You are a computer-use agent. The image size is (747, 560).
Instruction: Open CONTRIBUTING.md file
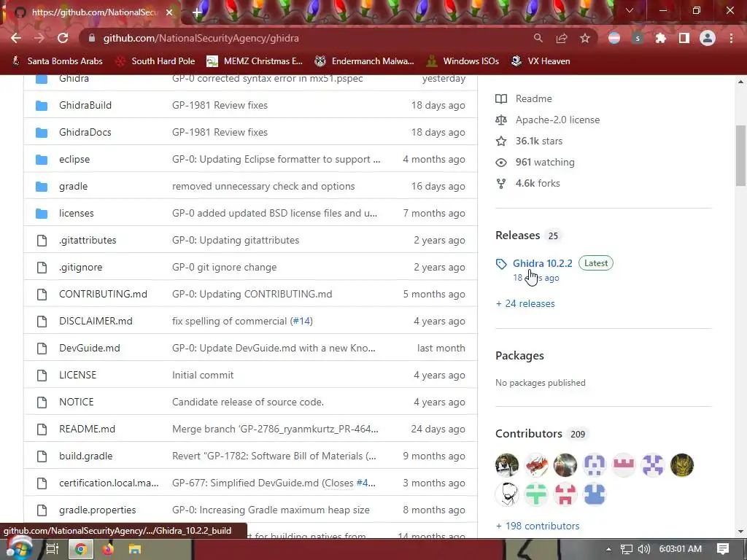(x=103, y=295)
